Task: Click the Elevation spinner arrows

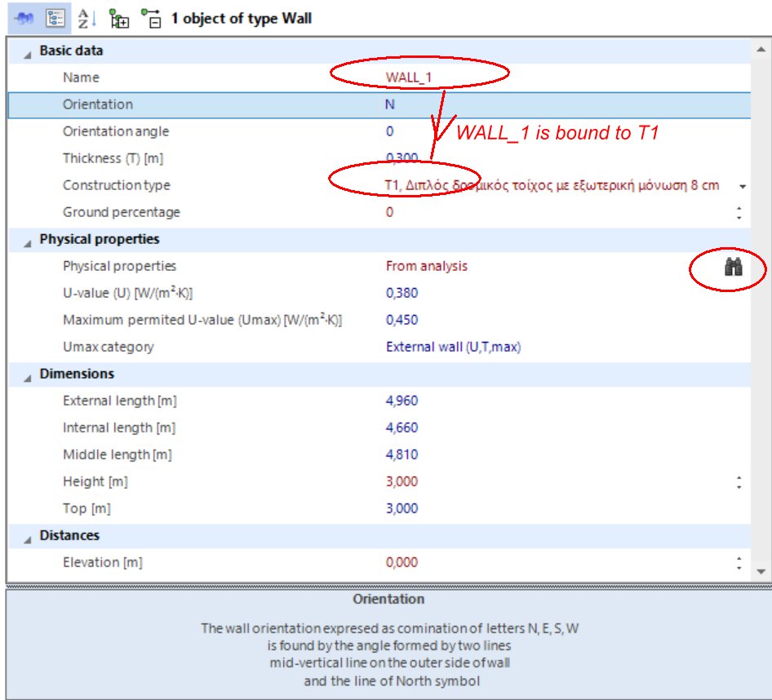Action: (x=739, y=563)
